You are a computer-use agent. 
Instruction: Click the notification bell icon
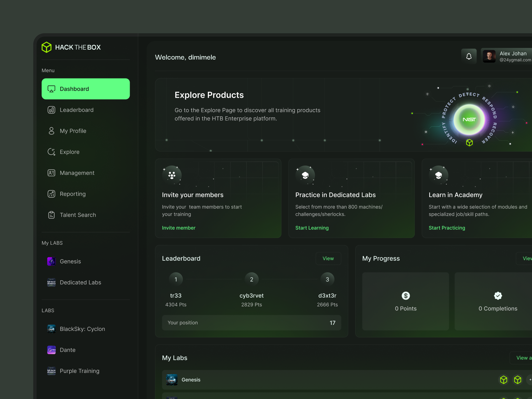[469, 57]
